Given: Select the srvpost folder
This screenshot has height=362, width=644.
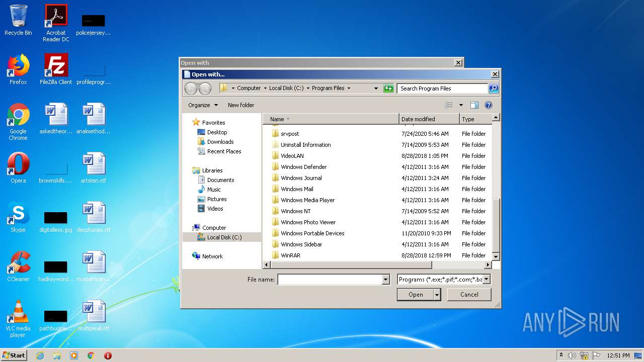Looking at the screenshot, I should [290, 134].
